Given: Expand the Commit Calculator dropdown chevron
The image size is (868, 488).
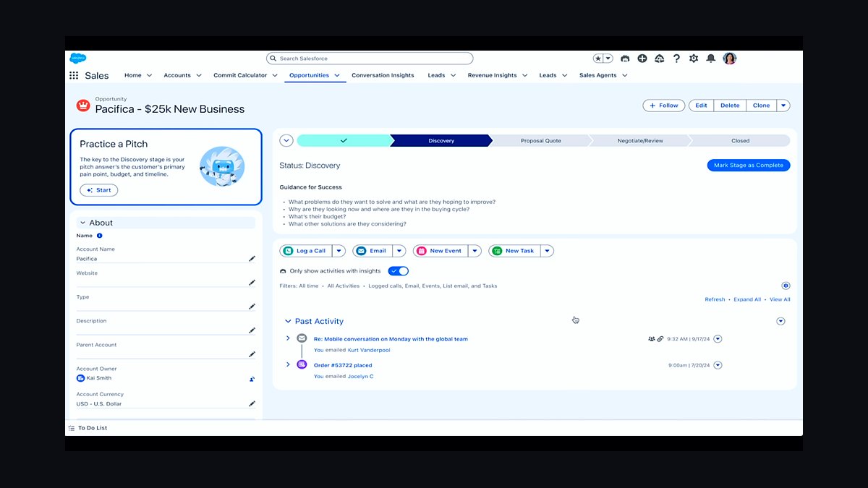Looking at the screenshot, I should pyautogui.click(x=275, y=75).
